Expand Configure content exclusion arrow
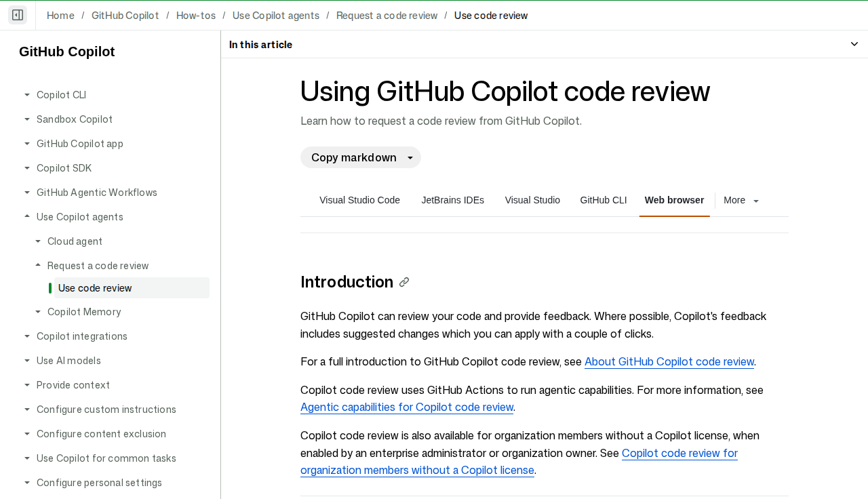The width and height of the screenshot is (868, 499). (27, 434)
